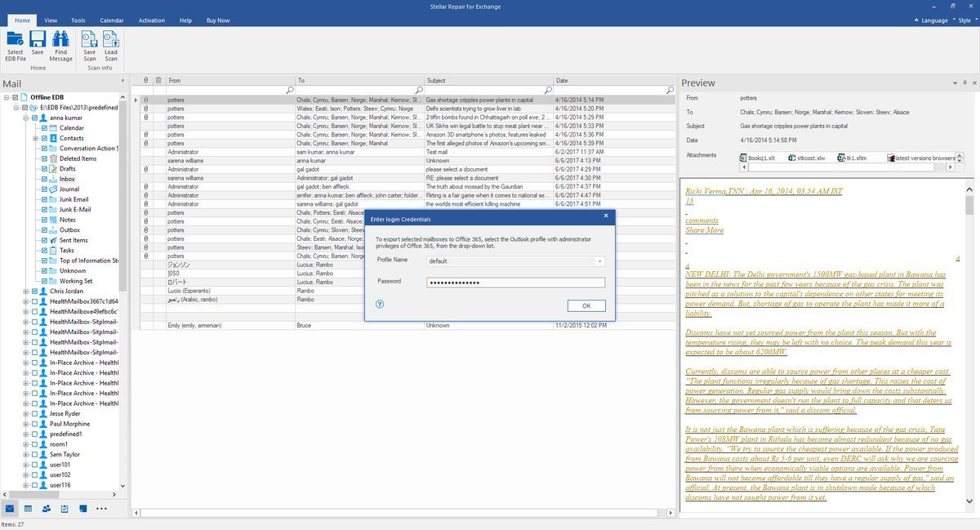
Task: Open the Home ribbon tab
Action: click(x=22, y=20)
